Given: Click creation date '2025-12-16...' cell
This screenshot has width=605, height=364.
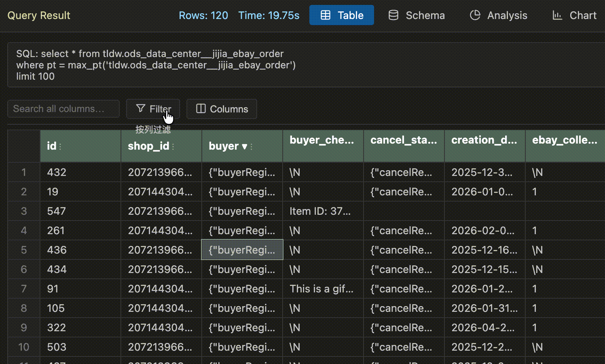Looking at the screenshot, I should 485,250.
